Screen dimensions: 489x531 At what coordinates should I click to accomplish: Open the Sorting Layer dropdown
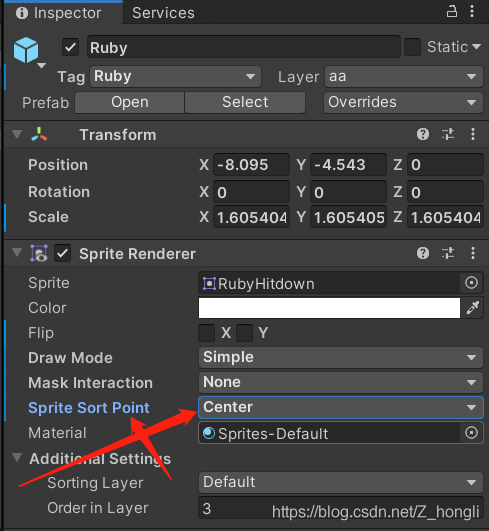coord(341,482)
